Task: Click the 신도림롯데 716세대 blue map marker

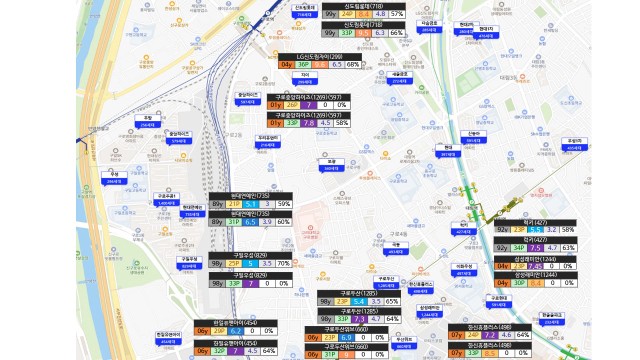Action: point(305,11)
